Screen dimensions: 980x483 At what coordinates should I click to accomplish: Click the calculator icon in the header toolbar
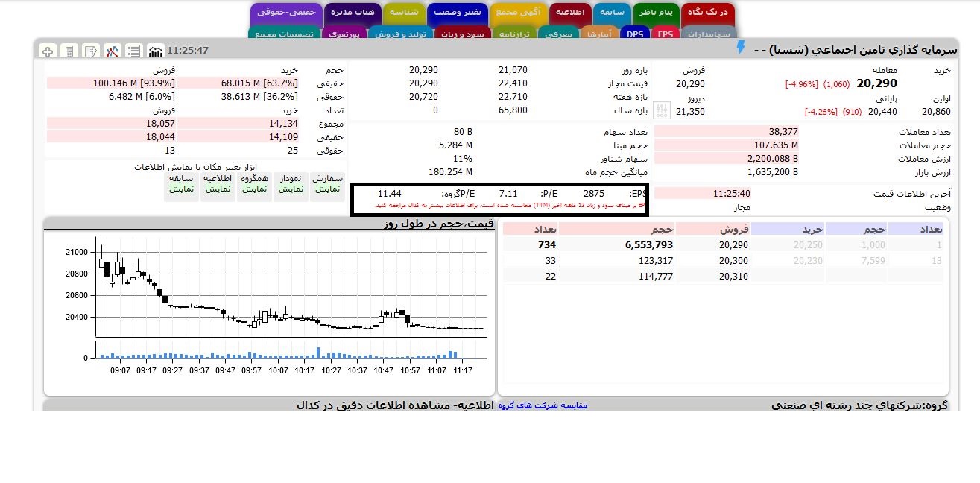(69, 51)
